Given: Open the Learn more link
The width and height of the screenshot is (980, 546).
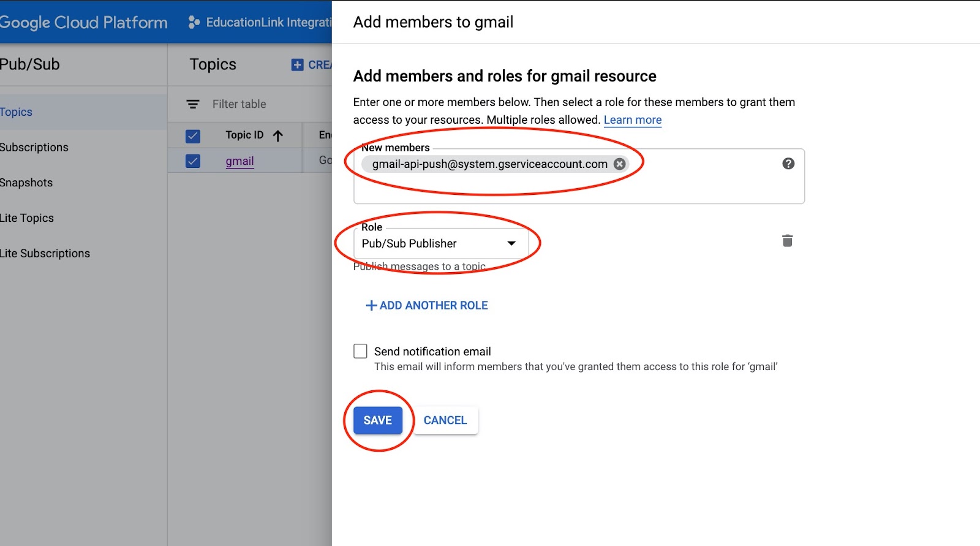Looking at the screenshot, I should point(633,120).
